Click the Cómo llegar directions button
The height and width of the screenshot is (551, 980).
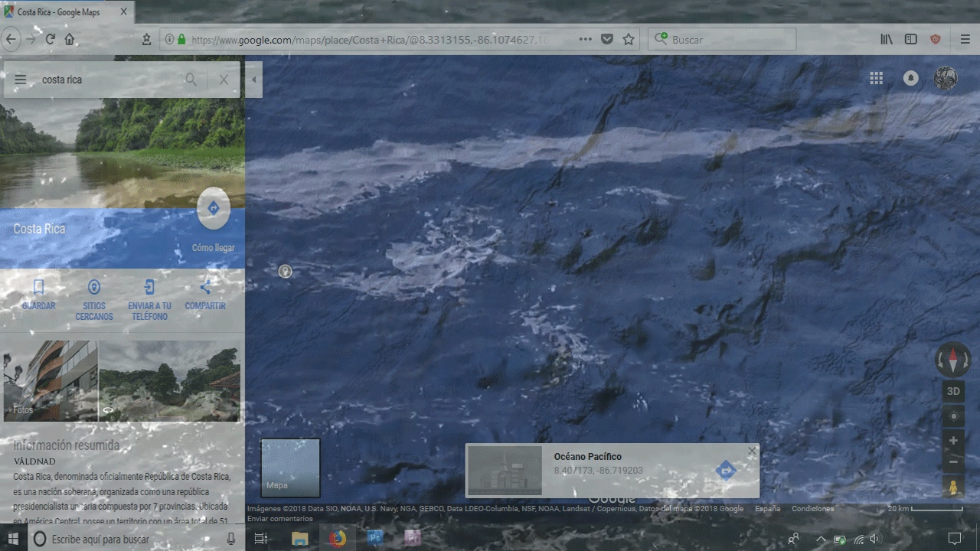tap(214, 208)
